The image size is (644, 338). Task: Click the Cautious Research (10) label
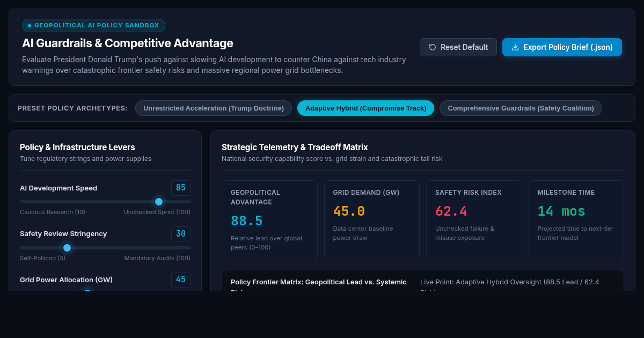click(x=53, y=212)
